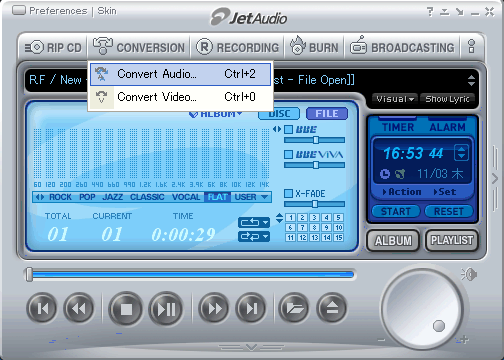Viewport: 504px width, 360px height.
Task: Click the timer alarm sound icon
Action: pyautogui.click(x=400, y=174)
